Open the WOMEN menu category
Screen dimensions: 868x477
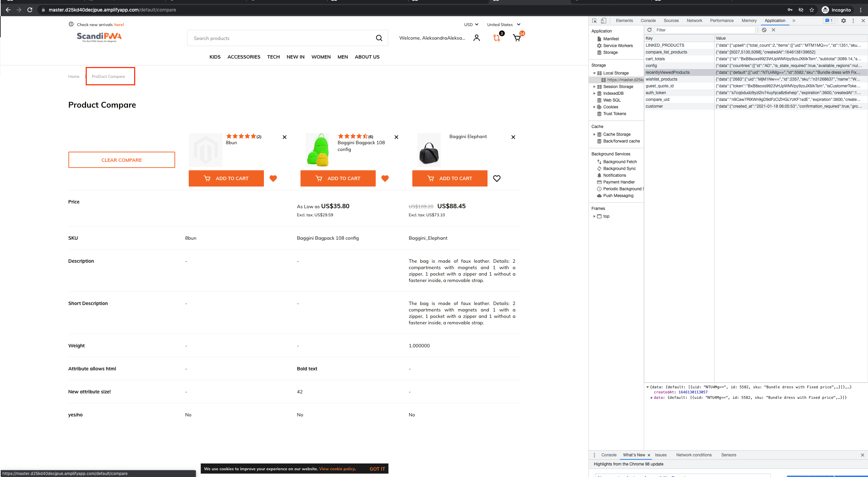(321, 57)
